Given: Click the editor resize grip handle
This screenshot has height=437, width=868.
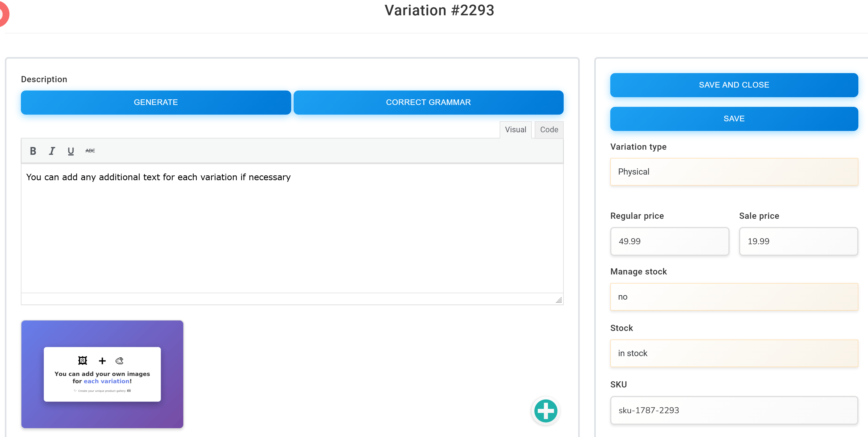Looking at the screenshot, I should click(559, 300).
